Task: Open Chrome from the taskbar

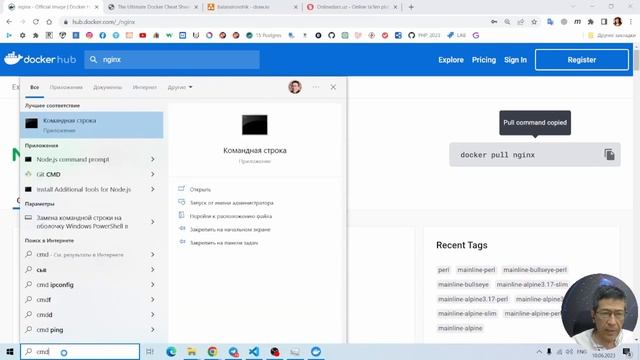Action: pyautogui.click(x=212, y=351)
